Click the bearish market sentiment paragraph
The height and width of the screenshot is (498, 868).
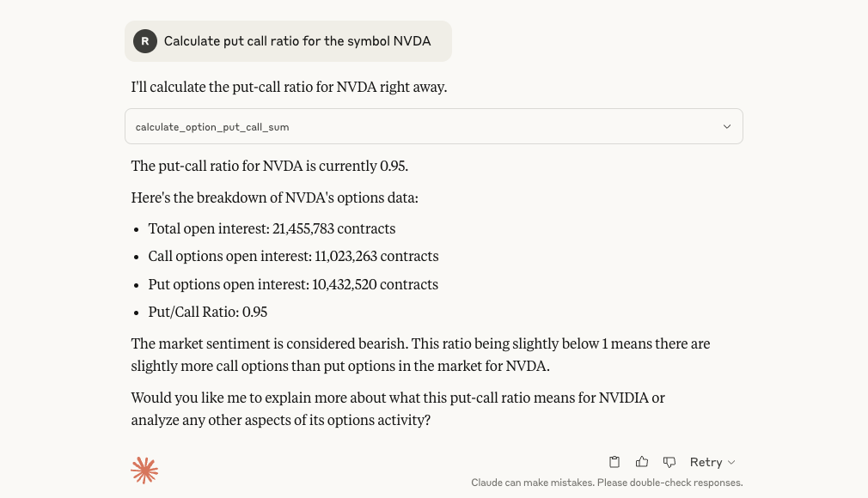click(x=420, y=354)
